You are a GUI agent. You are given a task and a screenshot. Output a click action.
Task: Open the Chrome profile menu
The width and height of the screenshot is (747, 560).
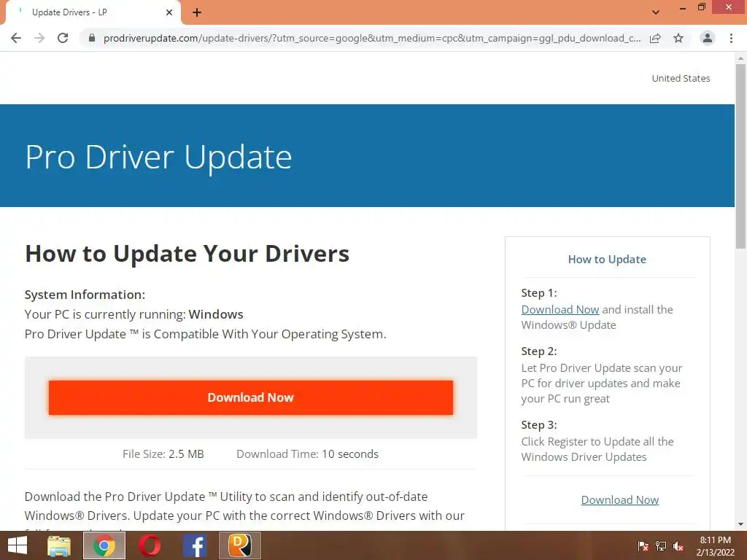[708, 38]
